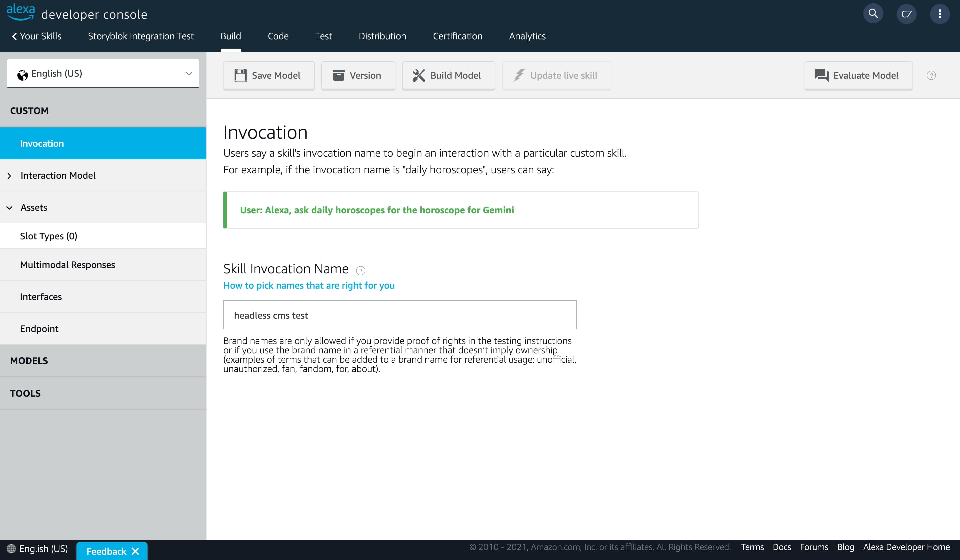
Task: Click the Gemini horoscope example utterance
Action: (377, 210)
